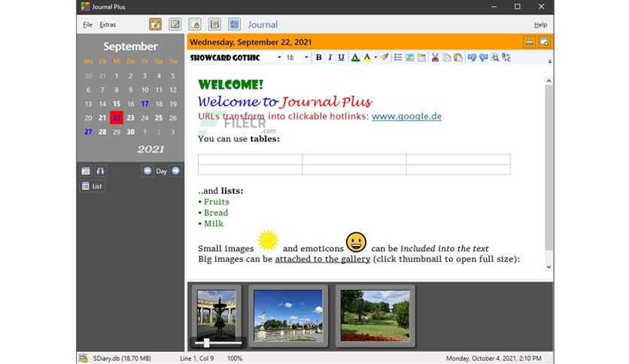Click the book/notes toolbar icon
629x364 pixels.
214,24
